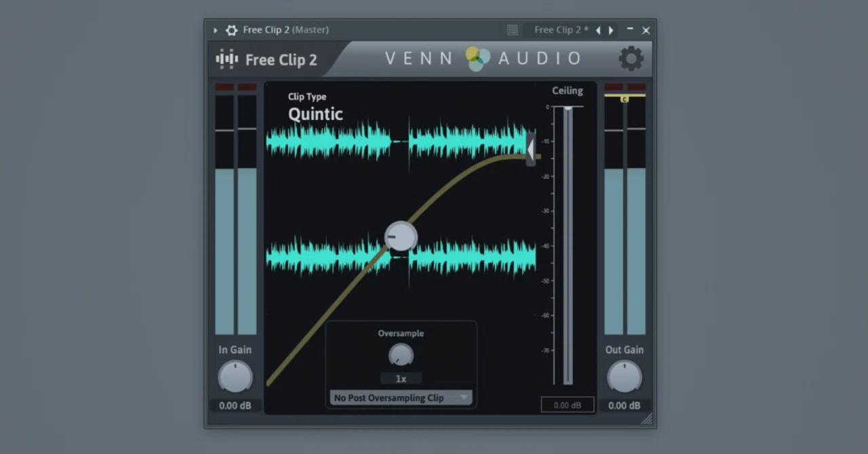Click the Venn Audio logo
The image size is (868, 454).
click(x=483, y=58)
